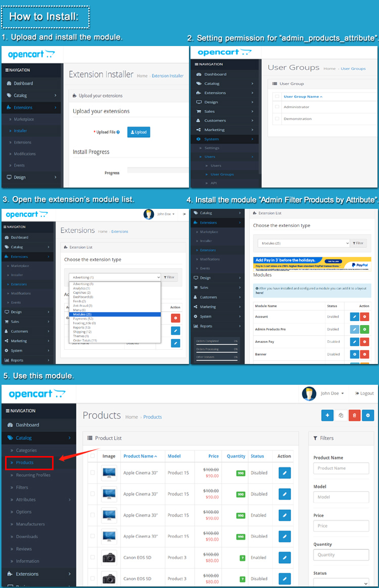This screenshot has width=379, height=588.
Task: Click the opencart logo in the step 2 screenshot
Action: (x=224, y=53)
